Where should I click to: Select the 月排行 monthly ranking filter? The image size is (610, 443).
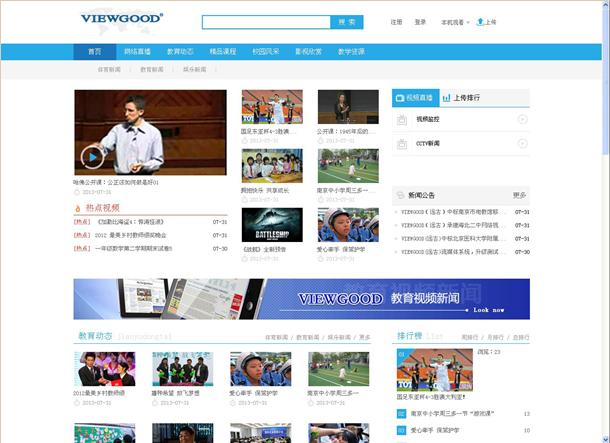[x=495, y=337]
